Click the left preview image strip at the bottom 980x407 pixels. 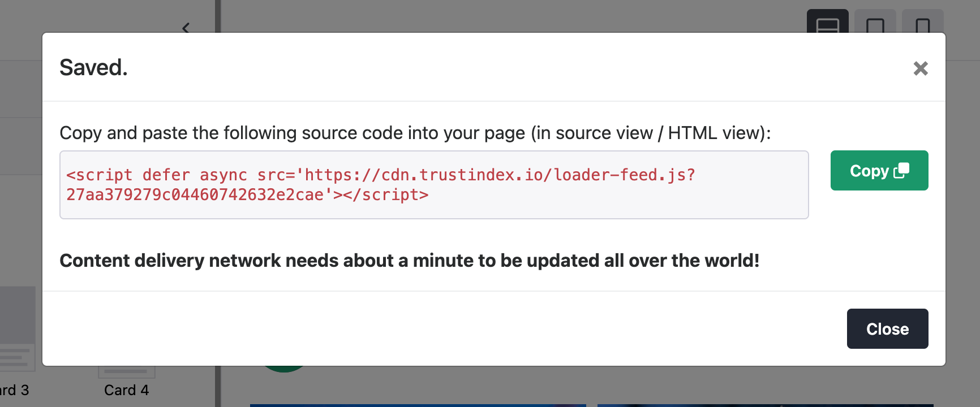pos(418,405)
